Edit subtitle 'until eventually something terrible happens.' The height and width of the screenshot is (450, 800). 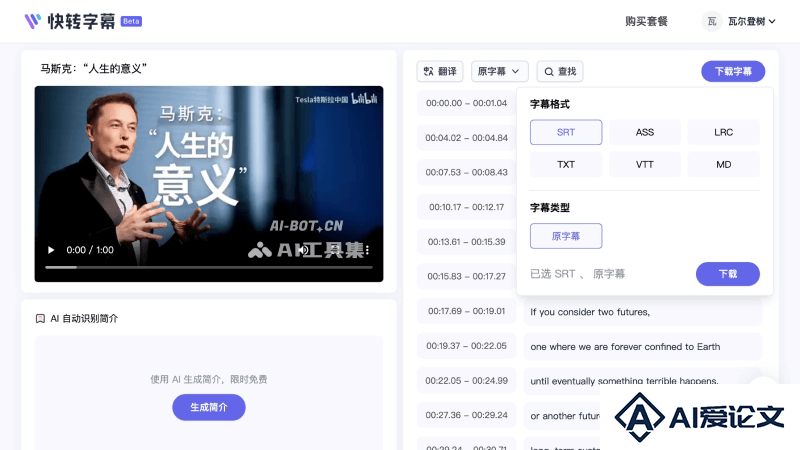pos(643,381)
